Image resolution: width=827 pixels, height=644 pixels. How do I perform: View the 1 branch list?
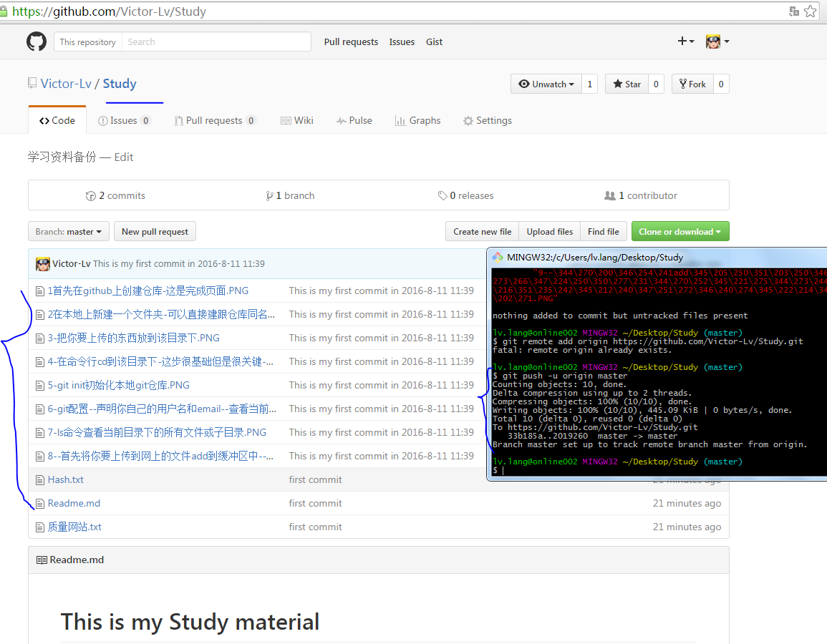tap(290, 195)
